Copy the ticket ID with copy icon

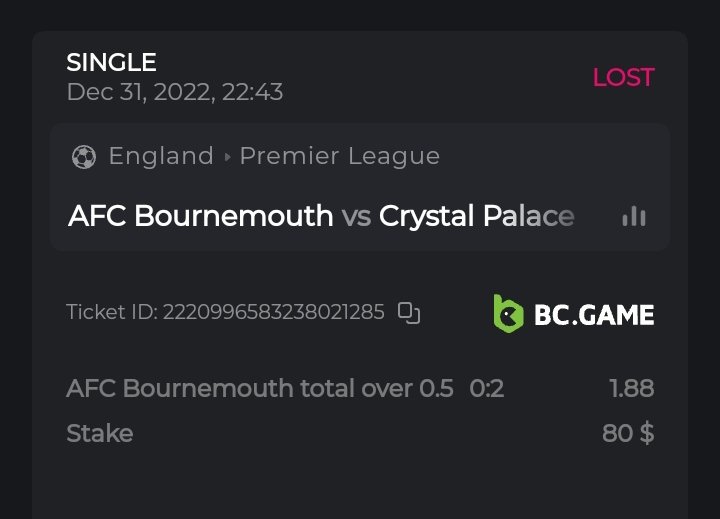click(x=409, y=312)
